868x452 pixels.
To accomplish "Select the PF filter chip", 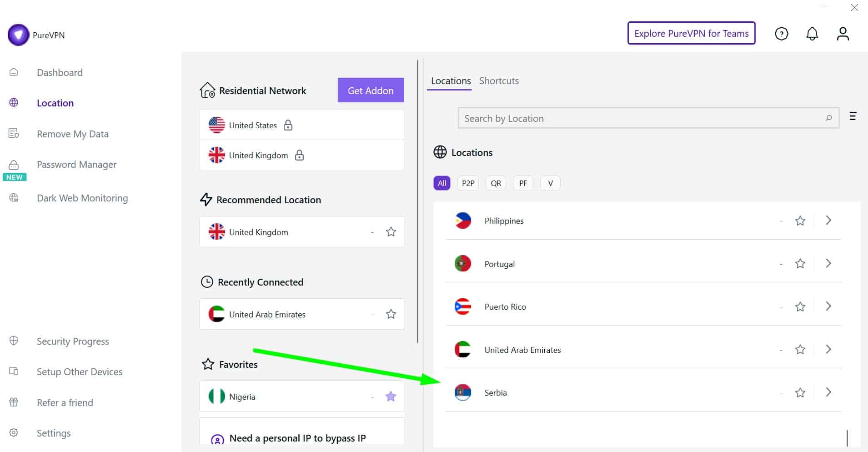I will tap(523, 183).
